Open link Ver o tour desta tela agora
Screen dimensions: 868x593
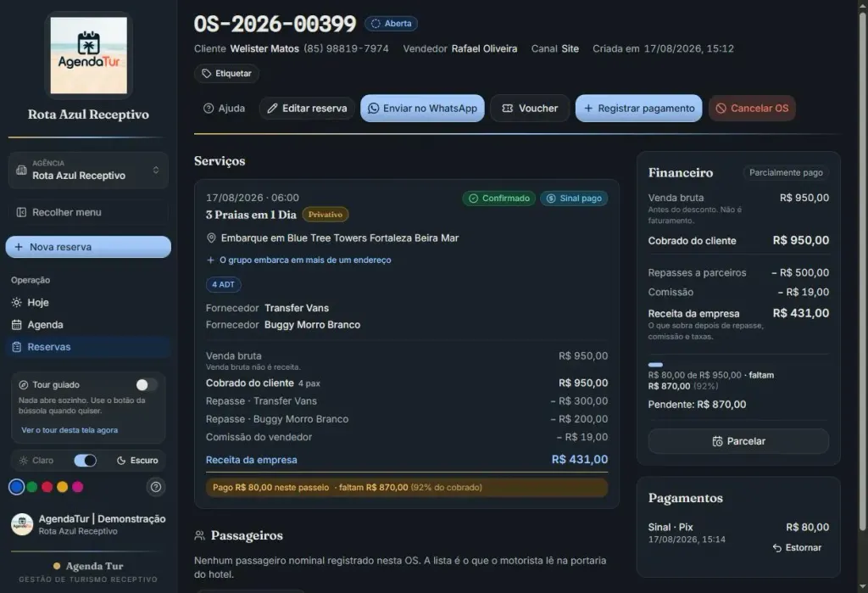70,430
